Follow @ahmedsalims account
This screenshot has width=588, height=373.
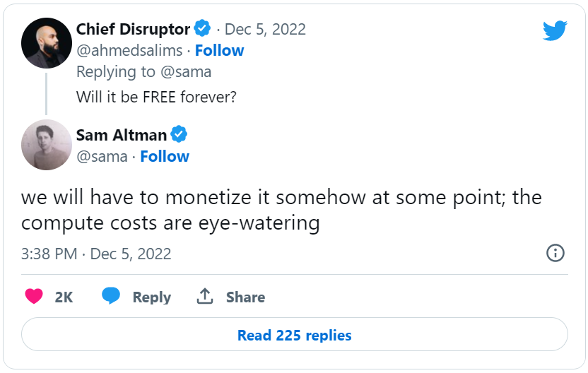(219, 50)
